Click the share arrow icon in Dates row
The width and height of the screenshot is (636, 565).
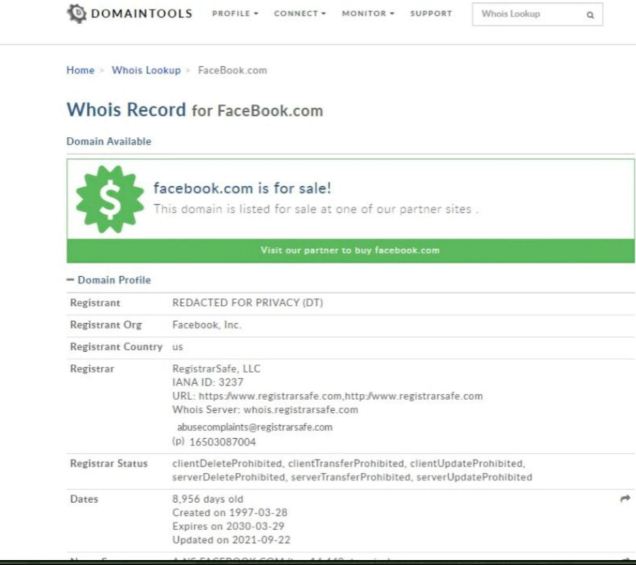[625, 498]
